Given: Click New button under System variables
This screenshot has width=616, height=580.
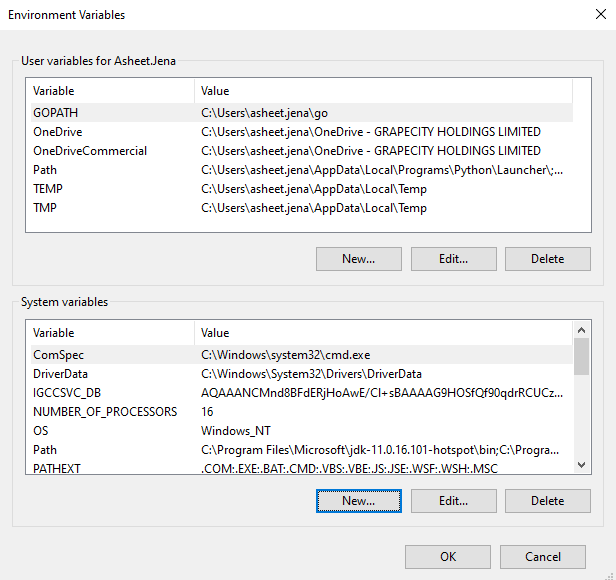Looking at the screenshot, I should [358, 500].
